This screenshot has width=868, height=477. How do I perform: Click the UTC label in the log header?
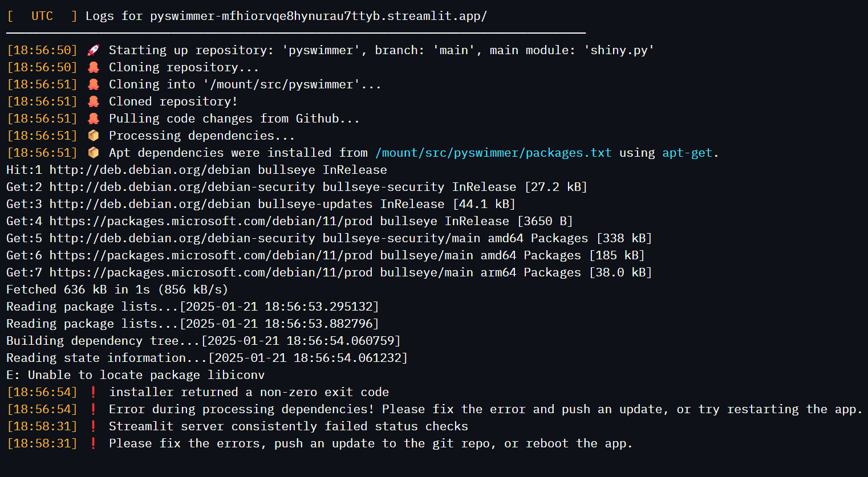click(x=42, y=16)
